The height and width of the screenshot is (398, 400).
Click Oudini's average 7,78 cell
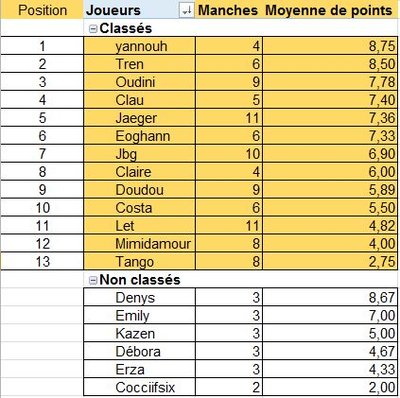pos(330,82)
